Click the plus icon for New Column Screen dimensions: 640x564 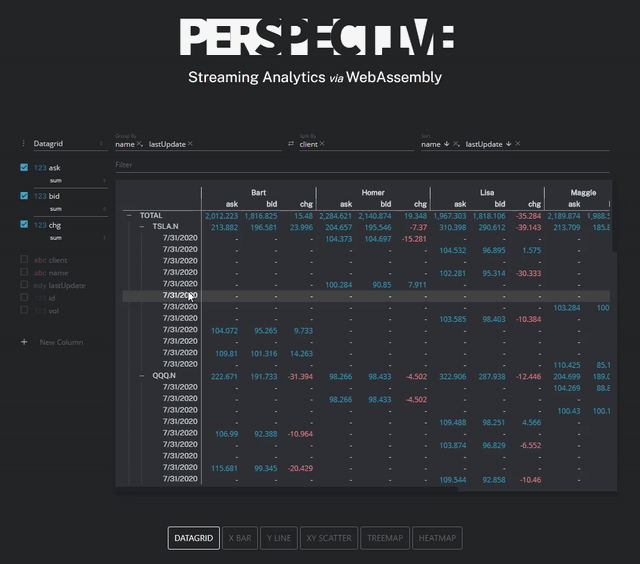[24, 342]
